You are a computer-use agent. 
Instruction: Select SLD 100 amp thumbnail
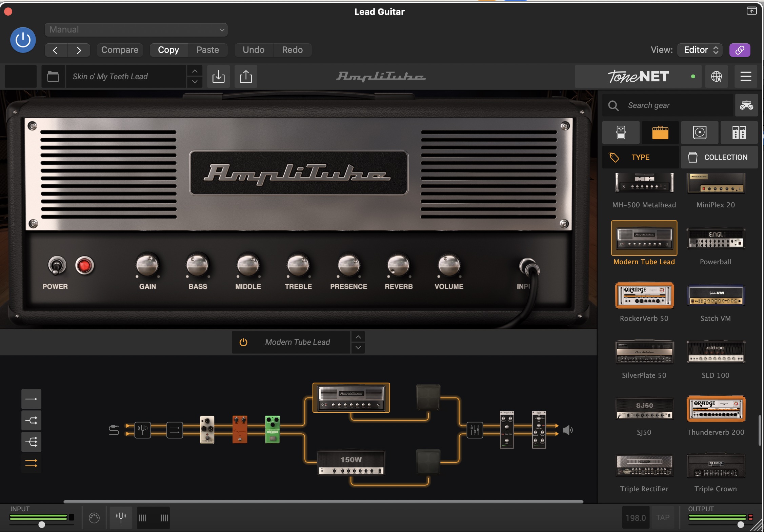716,352
